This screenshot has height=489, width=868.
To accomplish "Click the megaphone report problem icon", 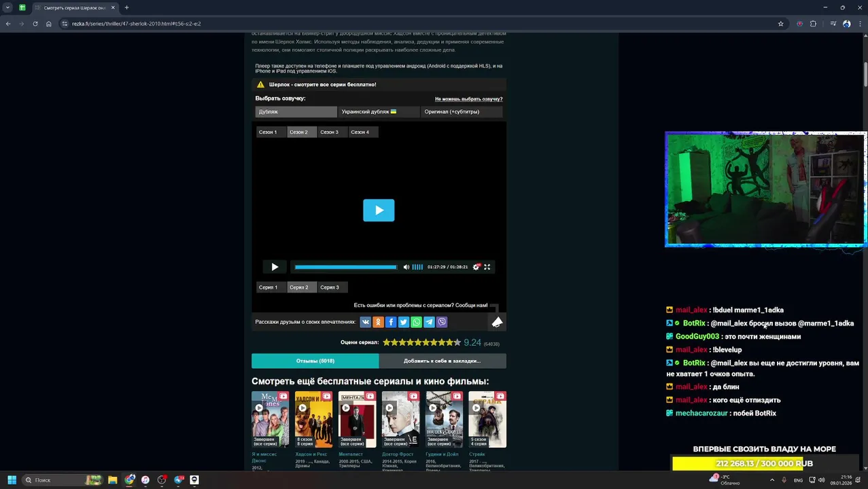I will 498,322.
